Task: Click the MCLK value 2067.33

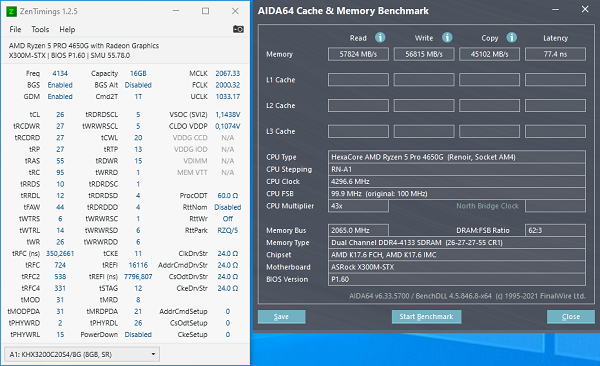Action: coord(228,74)
